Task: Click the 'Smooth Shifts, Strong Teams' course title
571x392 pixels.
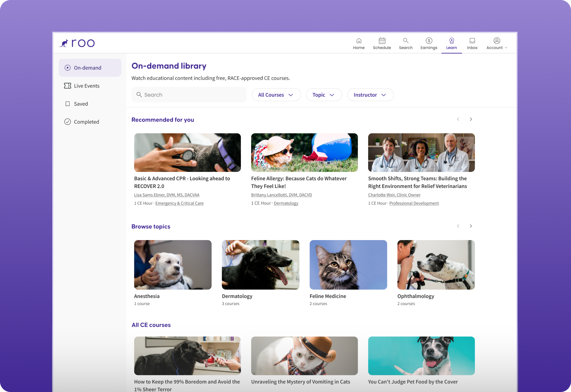Action: 417,182
